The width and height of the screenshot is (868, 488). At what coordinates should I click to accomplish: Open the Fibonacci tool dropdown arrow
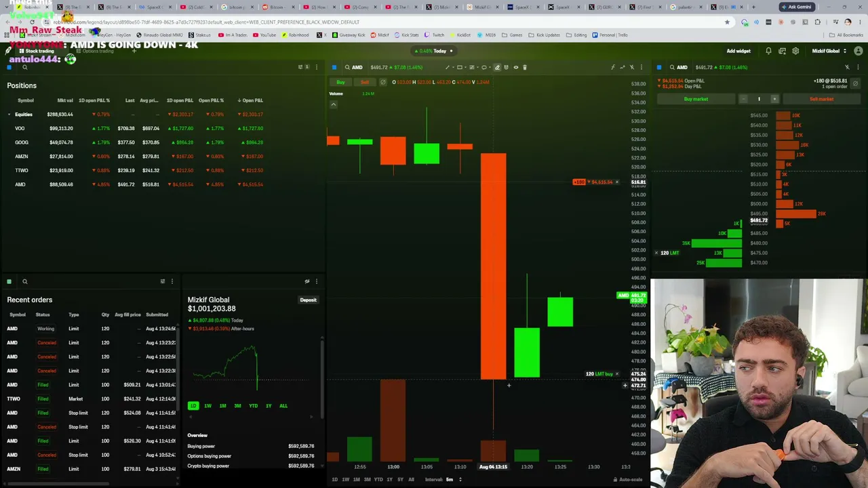point(477,67)
